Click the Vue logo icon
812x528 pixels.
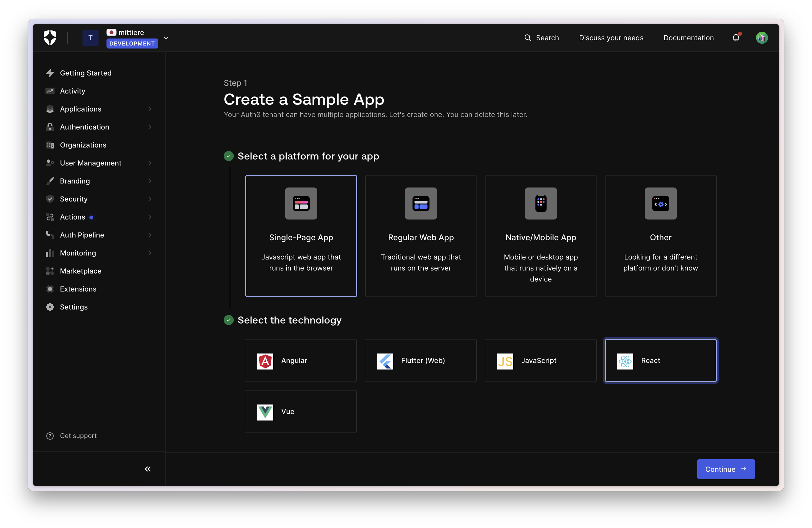(265, 412)
